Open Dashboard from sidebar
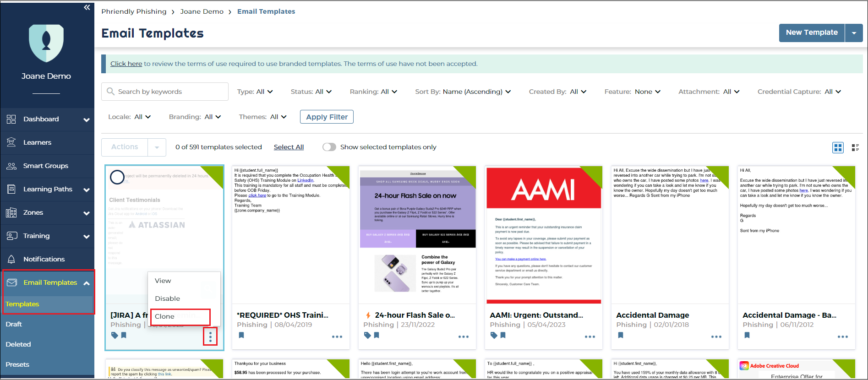Image resolution: width=868 pixels, height=380 pixels. click(x=41, y=119)
